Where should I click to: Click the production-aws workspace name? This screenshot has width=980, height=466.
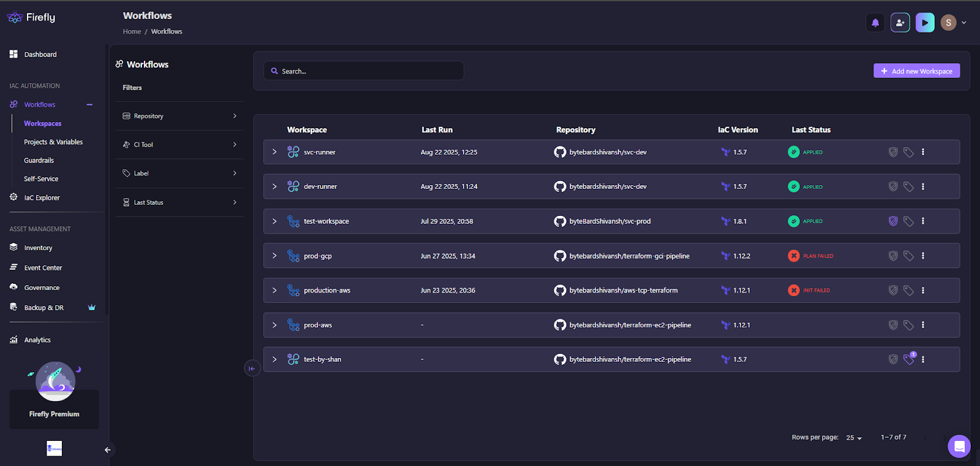[x=327, y=290]
